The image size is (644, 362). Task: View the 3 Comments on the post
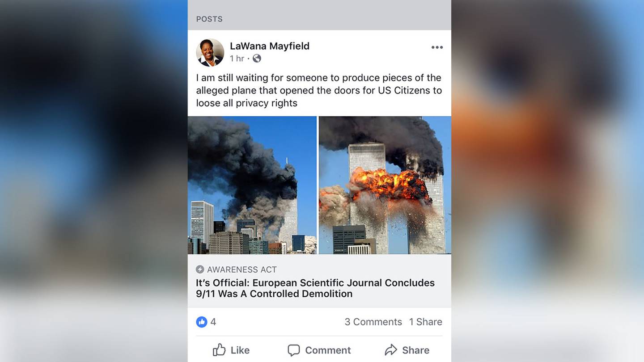[x=373, y=322]
